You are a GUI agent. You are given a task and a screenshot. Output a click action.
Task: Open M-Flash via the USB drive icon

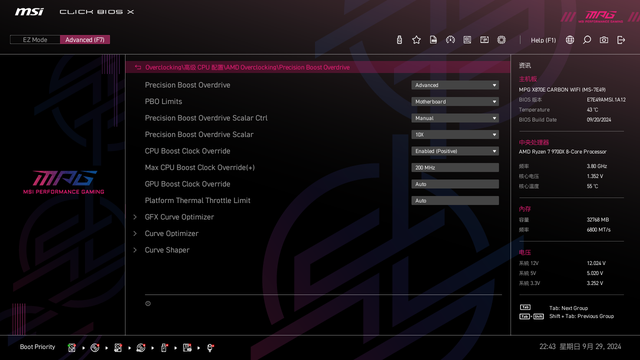pyautogui.click(x=399, y=40)
